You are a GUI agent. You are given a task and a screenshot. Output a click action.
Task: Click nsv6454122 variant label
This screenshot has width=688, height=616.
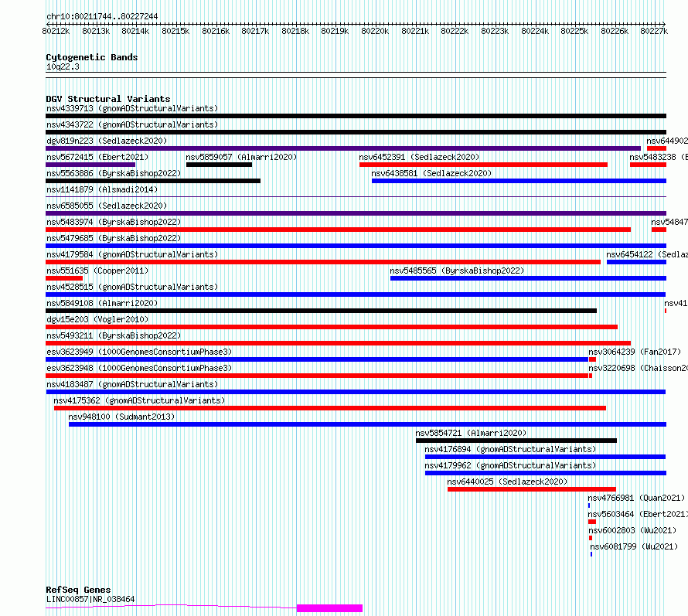647,254
